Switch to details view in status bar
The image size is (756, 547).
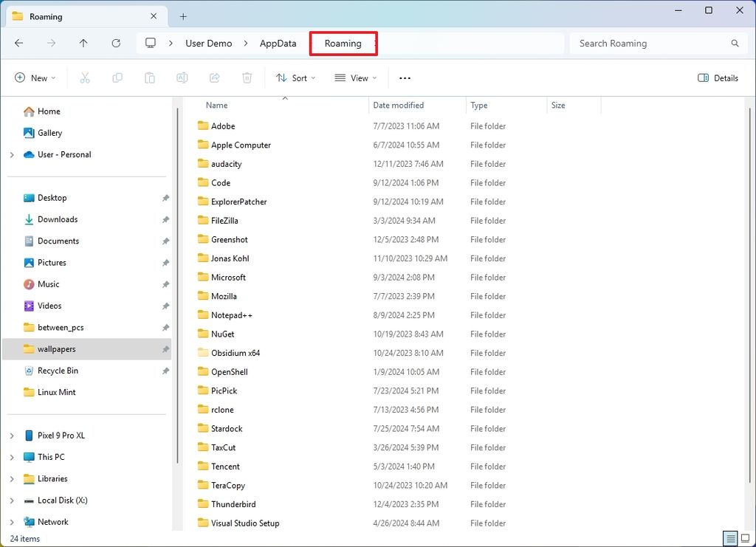tap(731, 539)
